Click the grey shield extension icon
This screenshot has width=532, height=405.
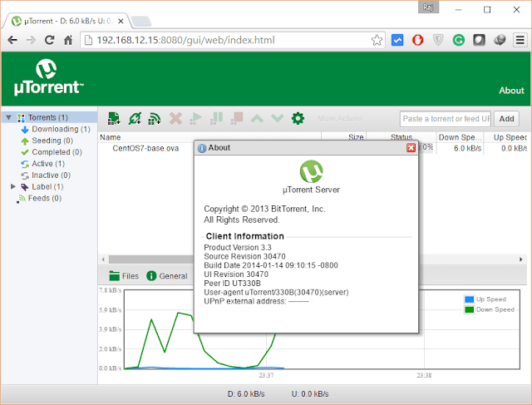[438, 40]
